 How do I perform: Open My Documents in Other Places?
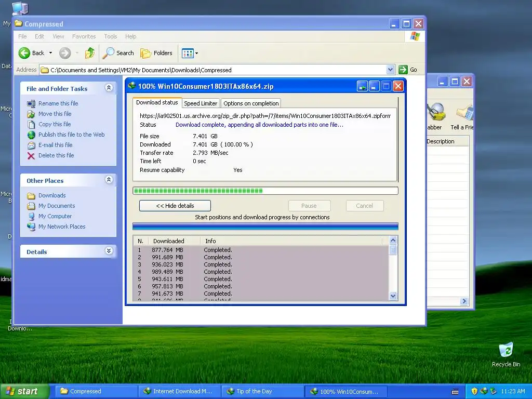click(57, 206)
